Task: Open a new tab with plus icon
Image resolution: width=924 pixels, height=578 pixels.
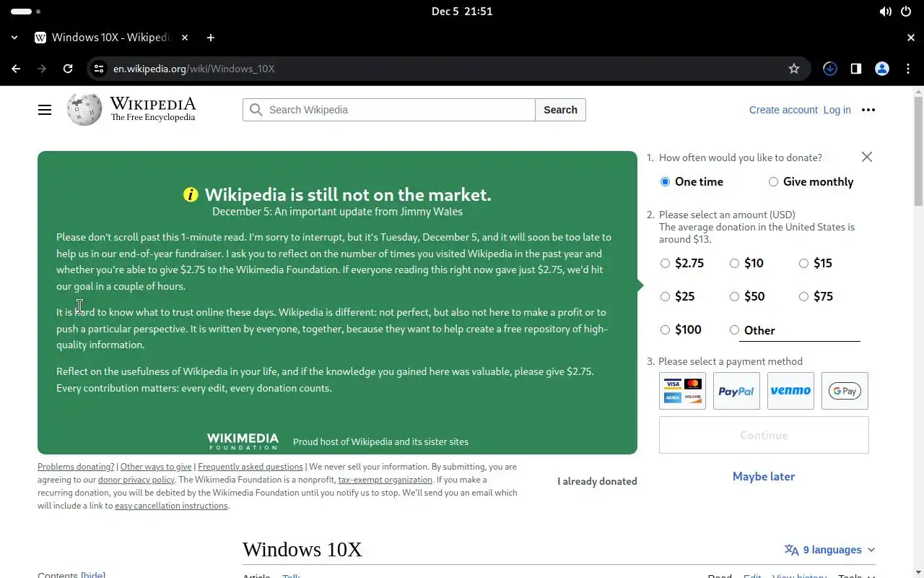Action: point(211,38)
